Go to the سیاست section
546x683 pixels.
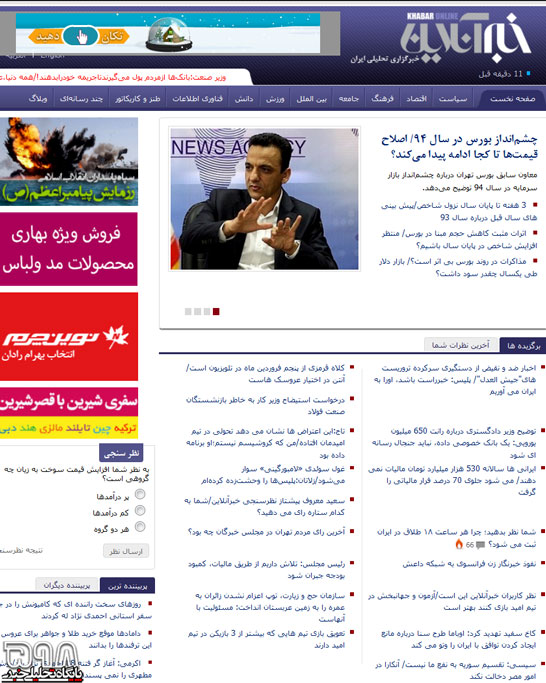(453, 99)
